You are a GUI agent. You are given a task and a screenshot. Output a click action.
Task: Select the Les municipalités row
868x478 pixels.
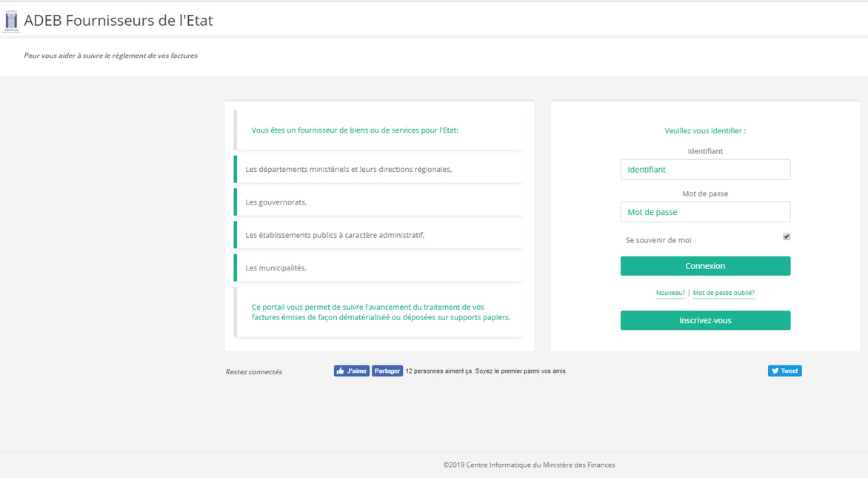[379, 268]
